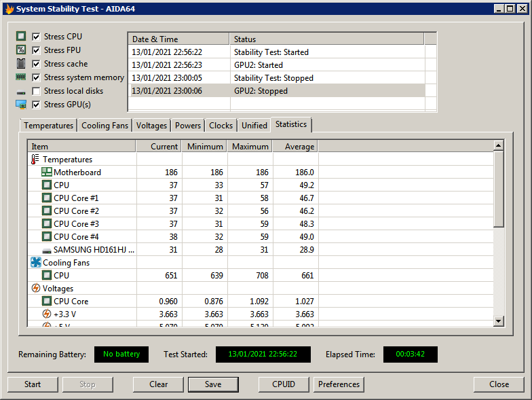The height and width of the screenshot is (400, 532).
Task: Click the Elapsed Time 00:03:42 display
Action: coord(410,354)
